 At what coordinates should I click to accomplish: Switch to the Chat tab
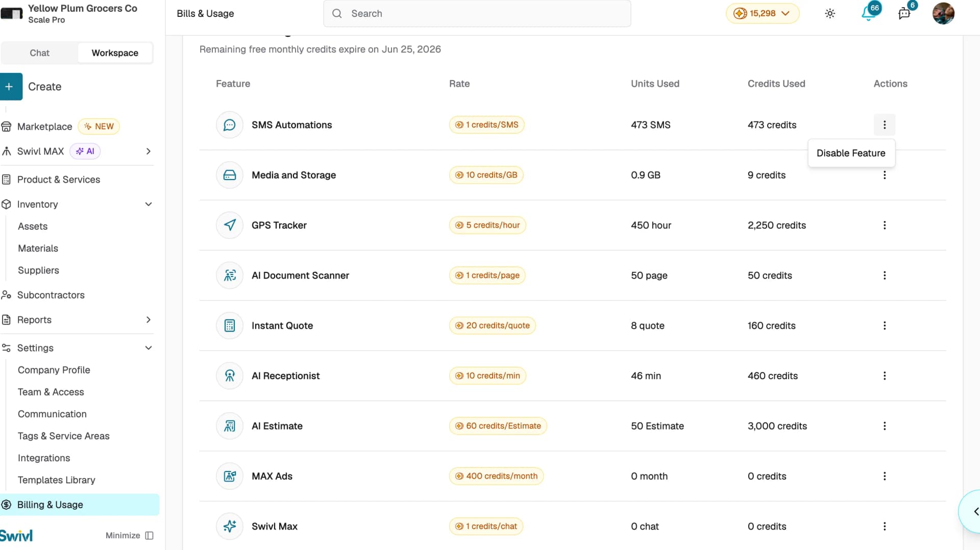click(39, 53)
